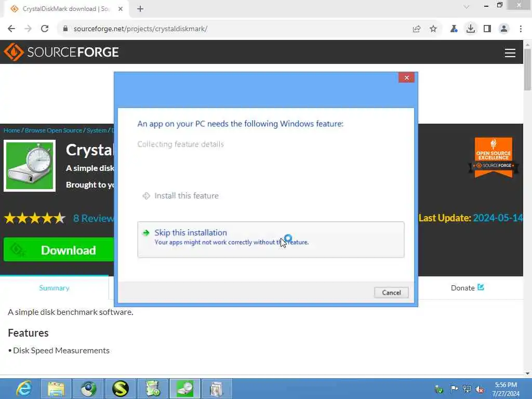Open the SourceForge hamburger menu
532x399 pixels.
point(510,52)
